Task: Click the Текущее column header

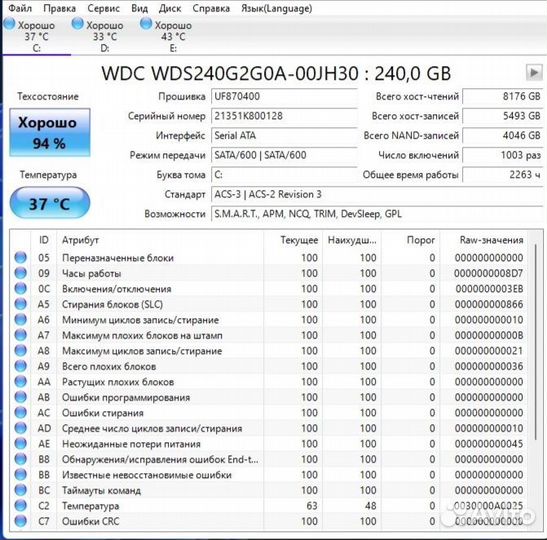Action: [293, 240]
